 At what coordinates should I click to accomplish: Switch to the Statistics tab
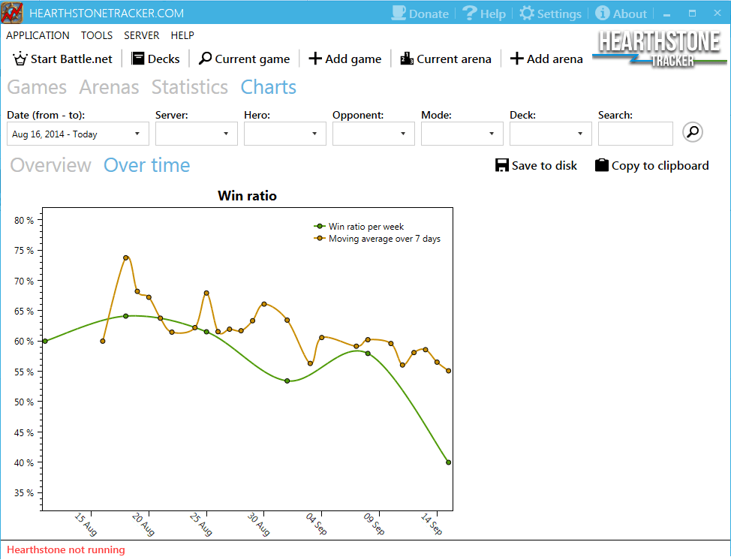click(189, 87)
